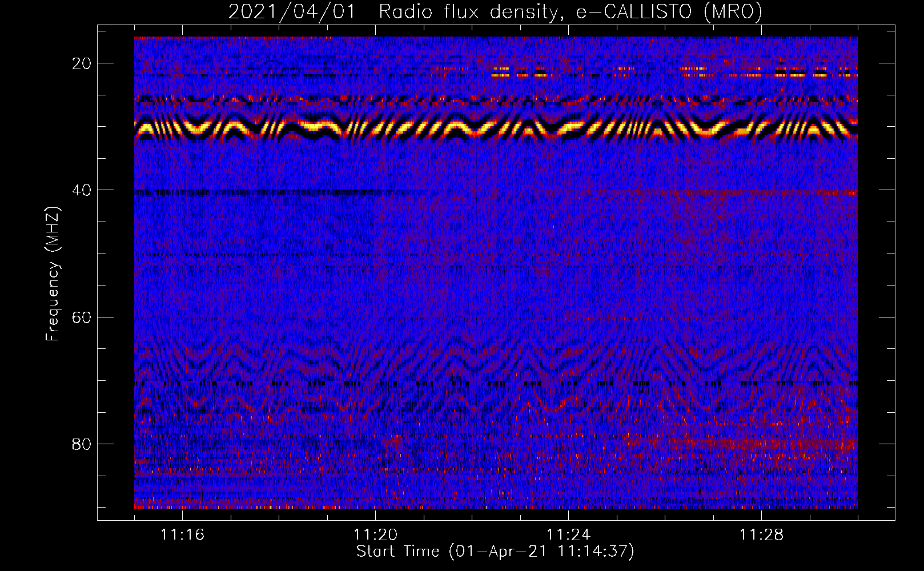Click the bright wavy interference band near 30 MHz
This screenshot has height=571, width=924.
pos(496,128)
